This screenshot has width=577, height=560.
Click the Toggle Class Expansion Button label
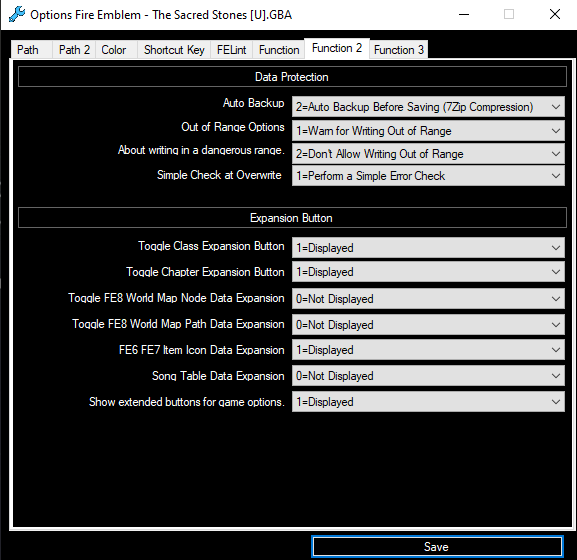[211, 246]
